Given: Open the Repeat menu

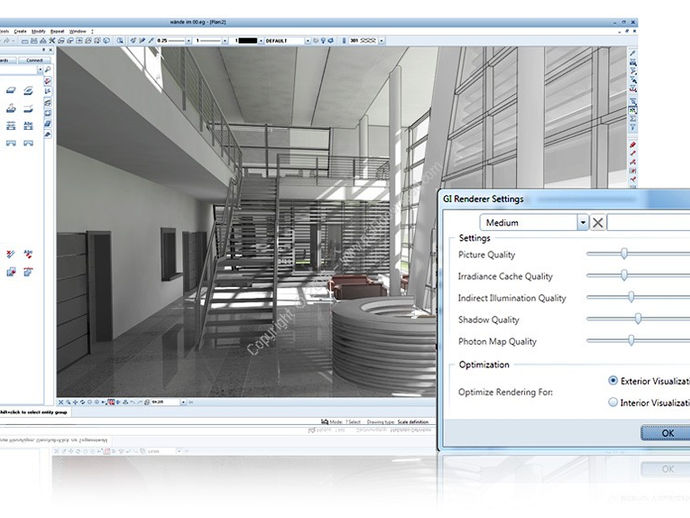Looking at the screenshot, I should pyautogui.click(x=57, y=32).
